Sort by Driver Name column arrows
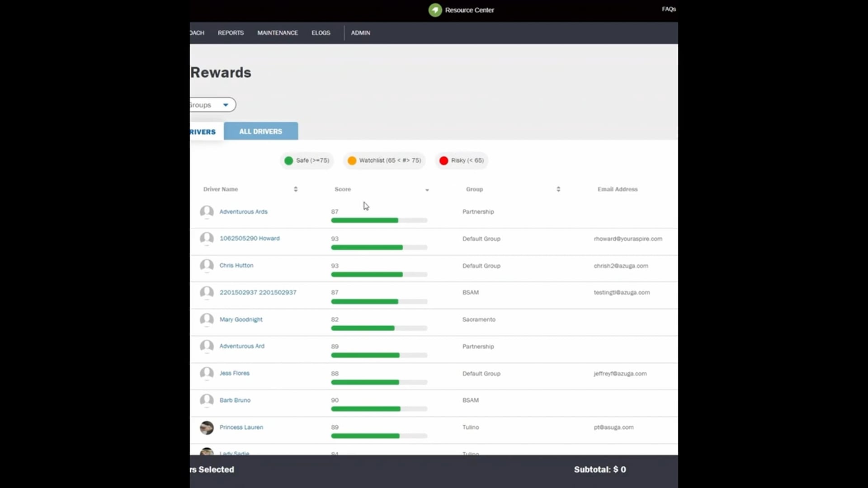 pyautogui.click(x=296, y=189)
